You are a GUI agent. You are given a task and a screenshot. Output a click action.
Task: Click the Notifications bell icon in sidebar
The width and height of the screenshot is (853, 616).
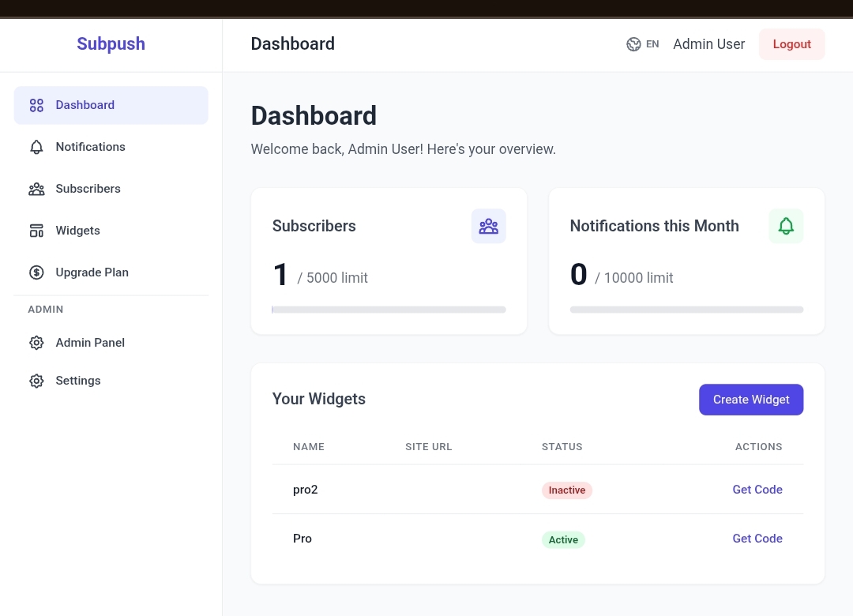click(36, 147)
